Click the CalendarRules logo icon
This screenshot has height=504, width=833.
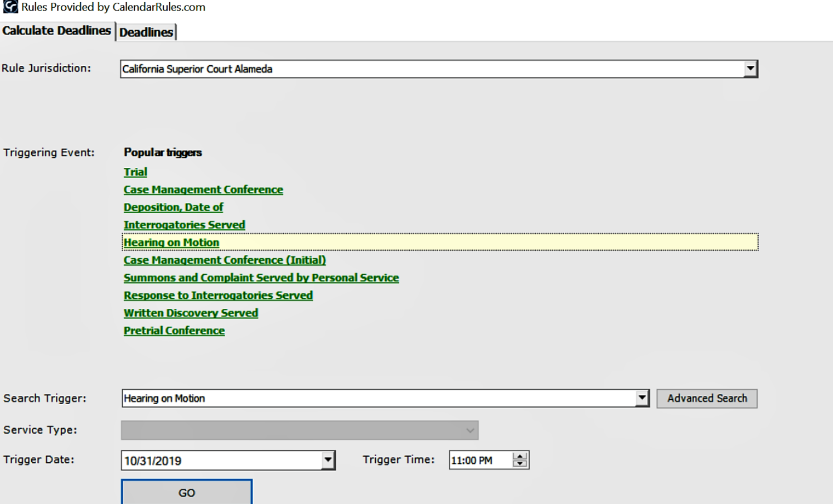9,7
